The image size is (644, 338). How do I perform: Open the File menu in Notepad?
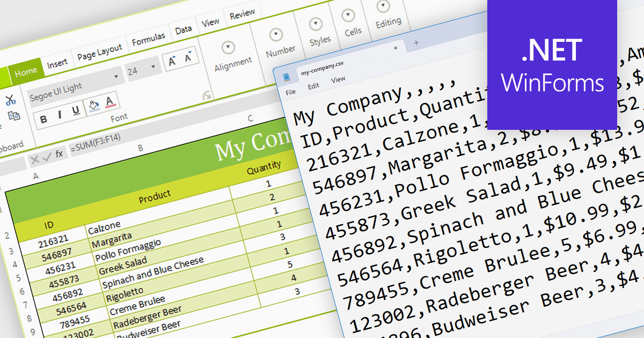290,91
